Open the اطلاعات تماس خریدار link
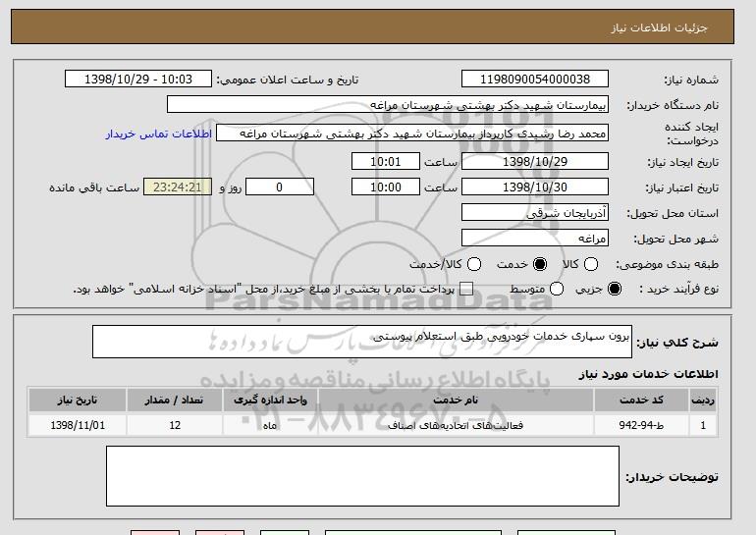Image resolution: width=756 pixels, height=535 pixels. (x=159, y=134)
